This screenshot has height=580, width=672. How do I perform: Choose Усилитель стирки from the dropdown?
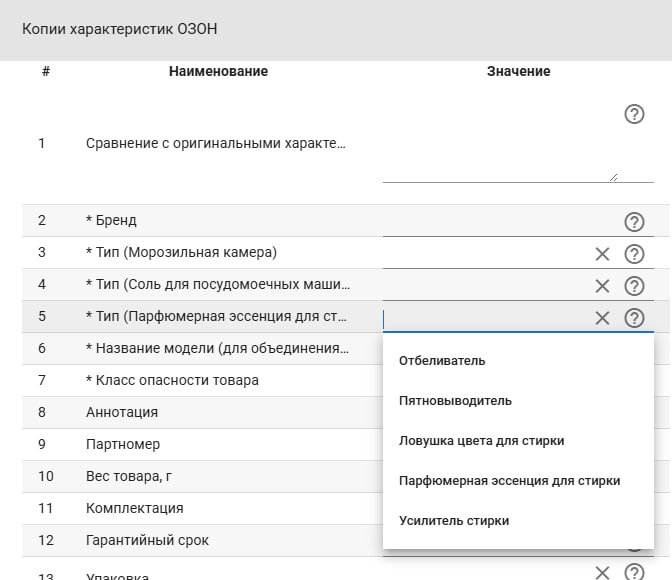coord(453,521)
